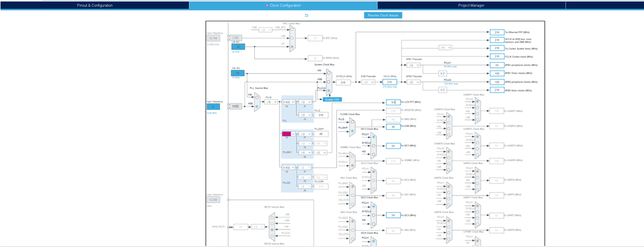Open the MCO1 /1 prescaler dropdown

click(258, 227)
